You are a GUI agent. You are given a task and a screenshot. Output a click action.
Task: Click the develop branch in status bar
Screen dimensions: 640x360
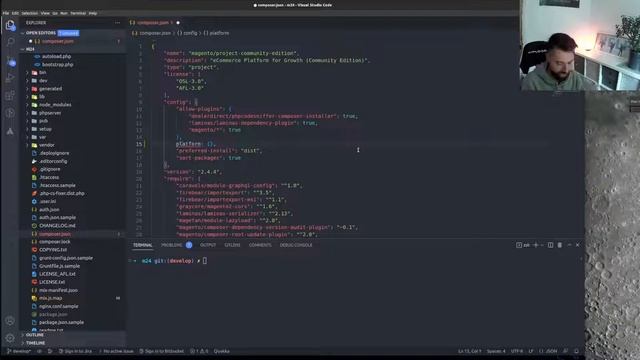click(19, 351)
